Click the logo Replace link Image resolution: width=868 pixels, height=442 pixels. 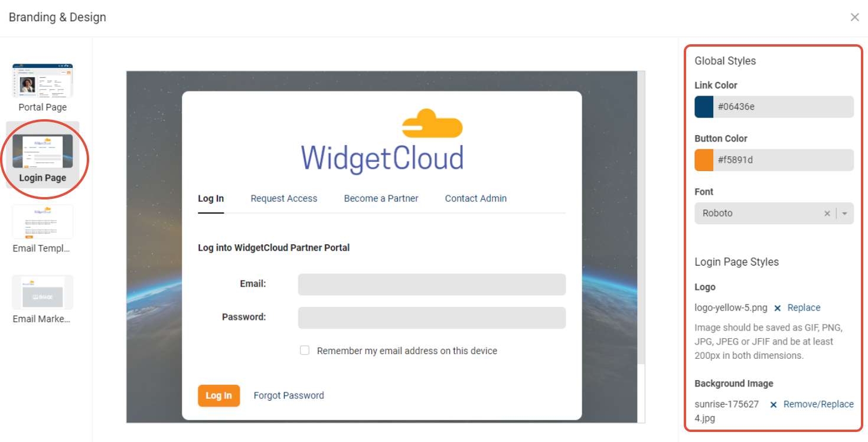tap(804, 307)
